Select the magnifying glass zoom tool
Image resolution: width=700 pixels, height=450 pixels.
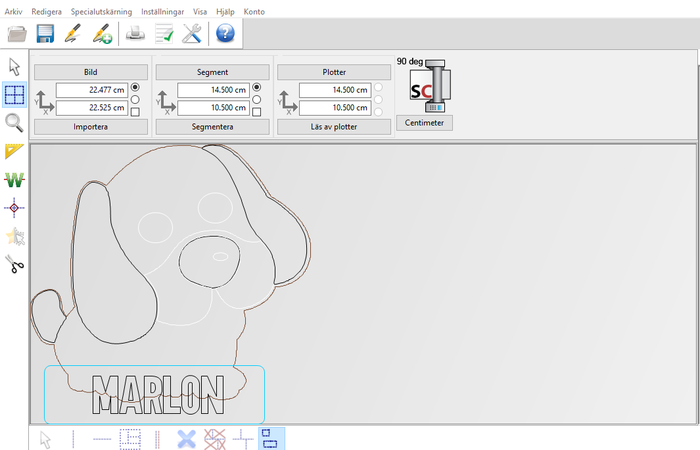point(14,123)
